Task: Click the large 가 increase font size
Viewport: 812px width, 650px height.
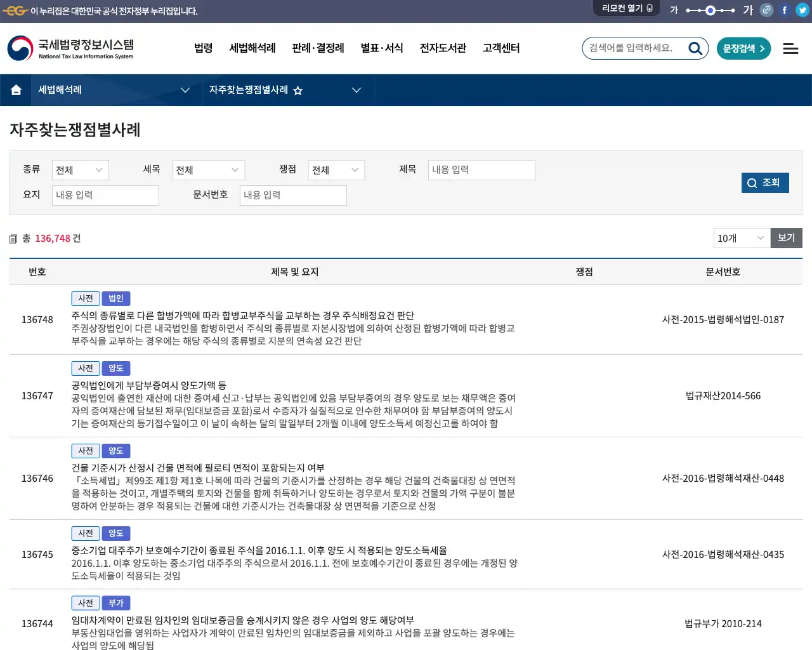Action: click(x=749, y=10)
